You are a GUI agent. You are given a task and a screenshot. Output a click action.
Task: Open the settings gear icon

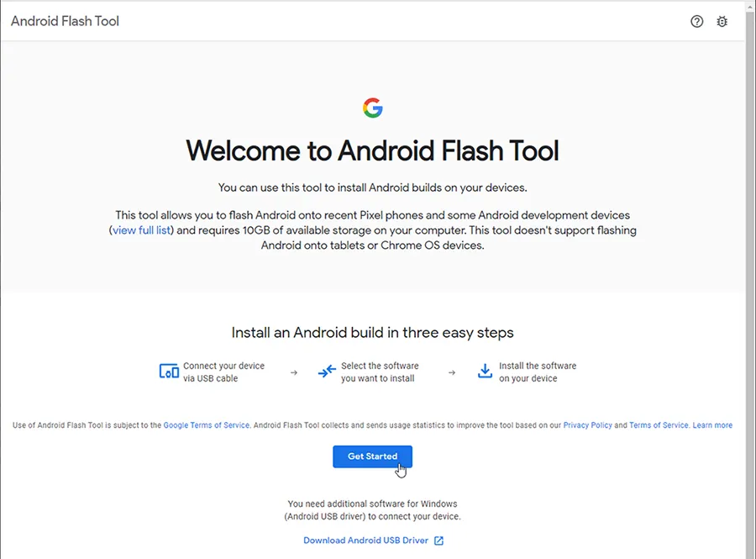[x=722, y=21]
